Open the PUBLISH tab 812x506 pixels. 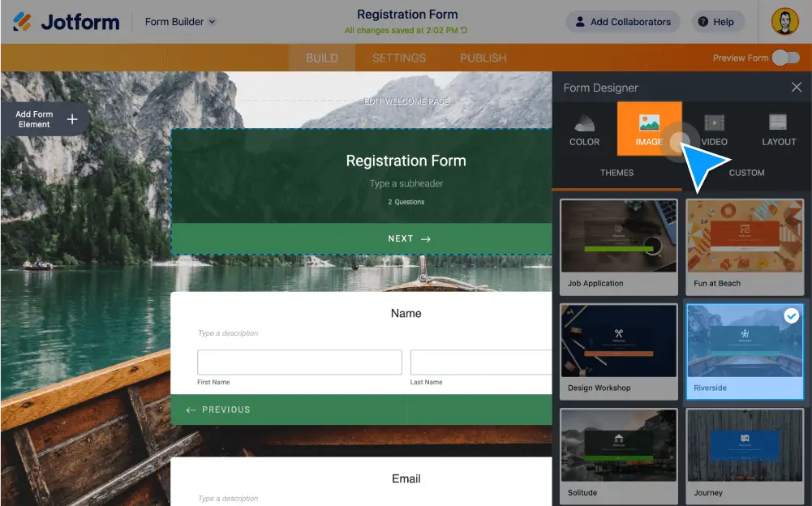click(x=483, y=58)
